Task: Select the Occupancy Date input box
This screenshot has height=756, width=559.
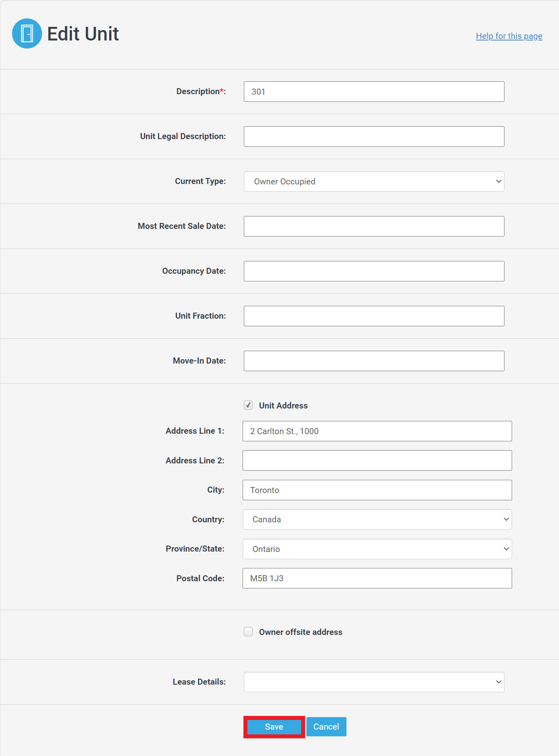Action: point(374,271)
